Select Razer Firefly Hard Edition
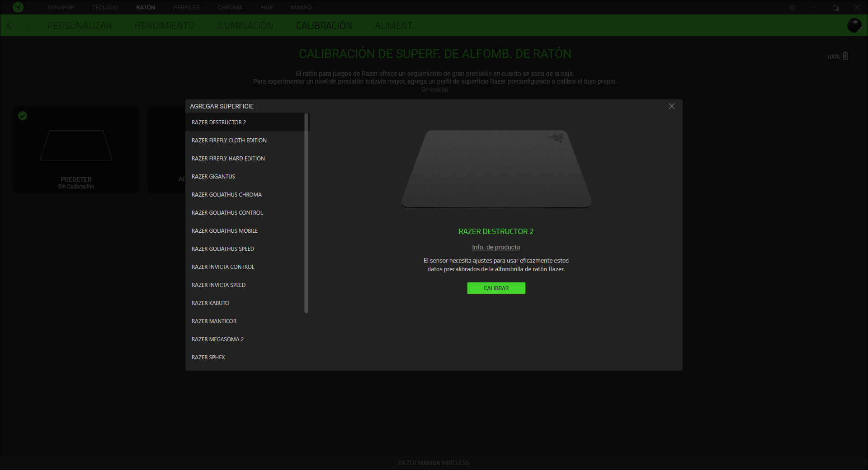Image resolution: width=868 pixels, height=470 pixels. [245, 159]
